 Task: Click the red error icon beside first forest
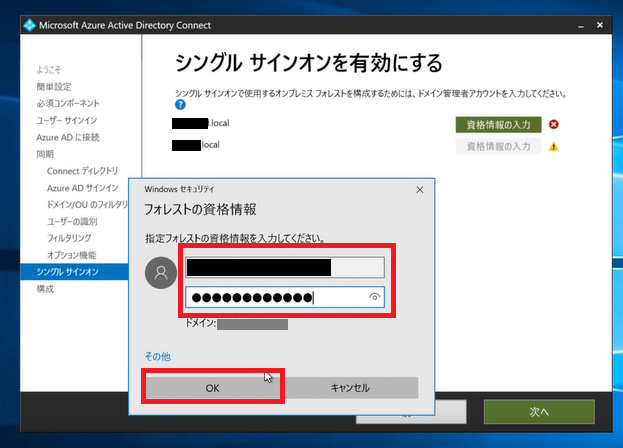[x=553, y=125]
